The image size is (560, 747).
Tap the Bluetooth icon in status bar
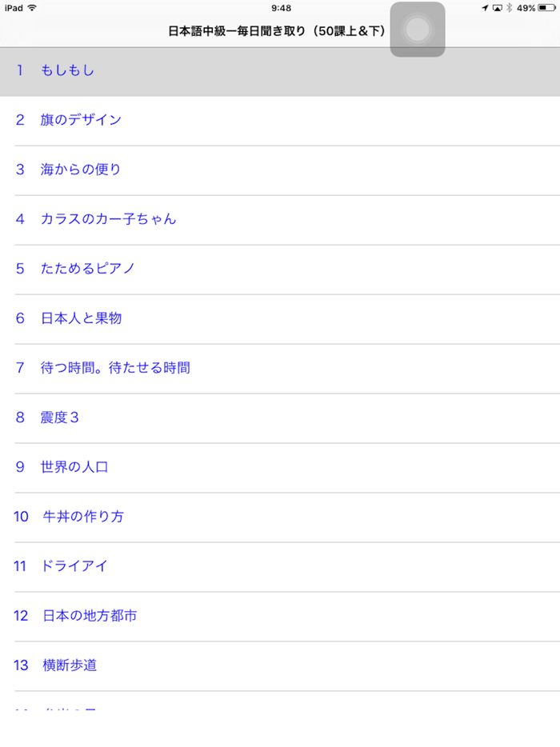(509, 7)
